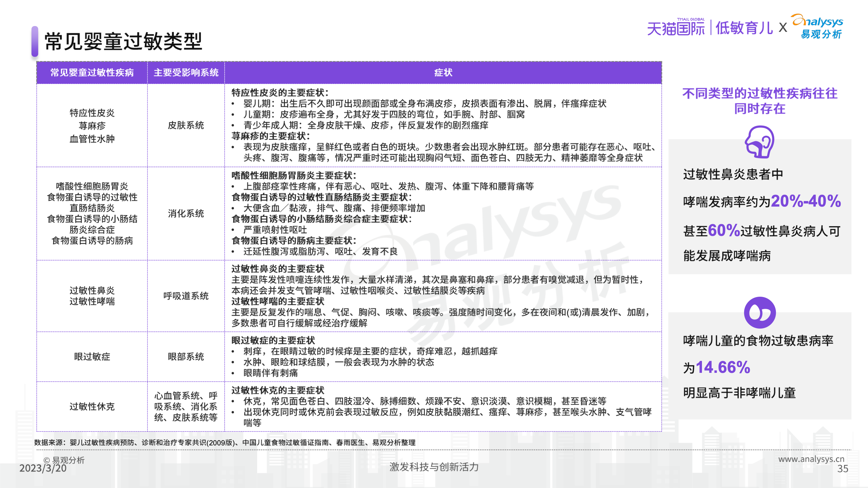
Task: Click the 眼过敏症 disease cell
Action: pos(92,356)
